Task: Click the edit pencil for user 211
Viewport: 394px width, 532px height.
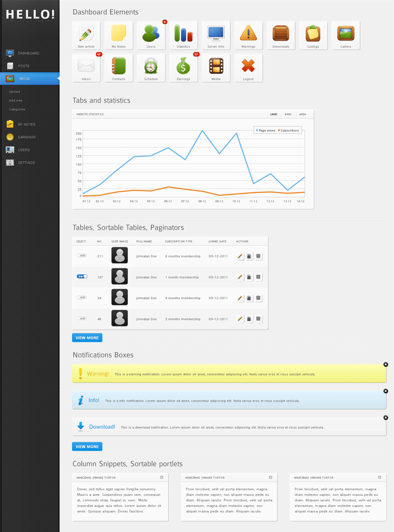Action: tap(240, 256)
